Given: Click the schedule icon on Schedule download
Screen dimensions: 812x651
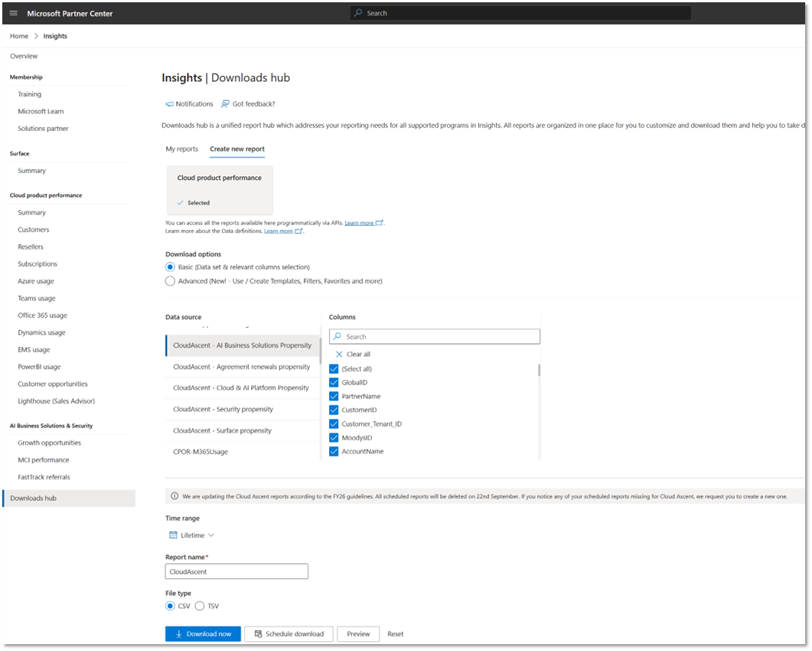Looking at the screenshot, I should pyautogui.click(x=258, y=634).
